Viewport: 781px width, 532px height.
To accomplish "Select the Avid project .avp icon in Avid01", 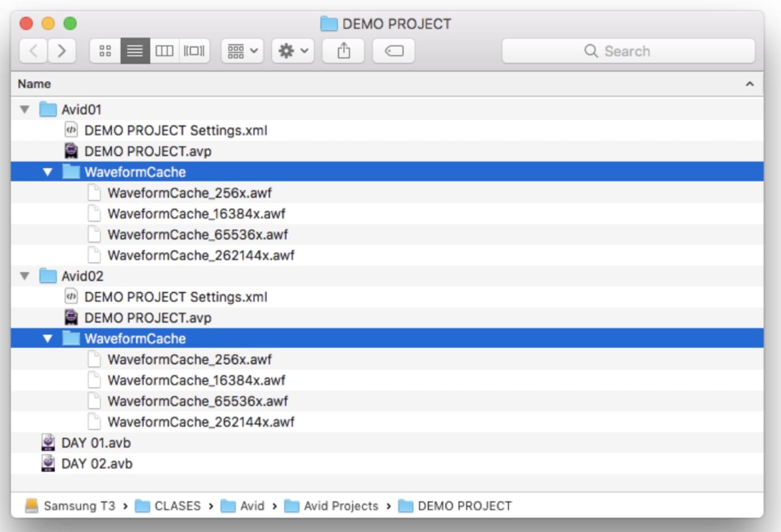I will pyautogui.click(x=71, y=151).
